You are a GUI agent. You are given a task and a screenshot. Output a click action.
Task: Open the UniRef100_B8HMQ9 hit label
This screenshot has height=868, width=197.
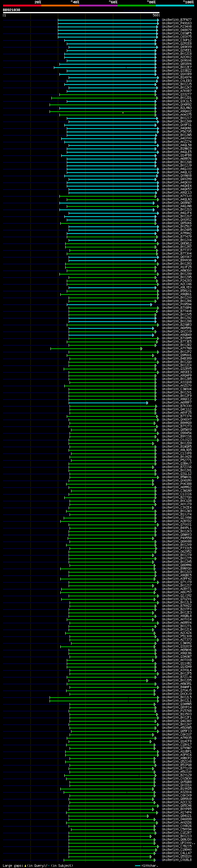(x=177, y=423)
